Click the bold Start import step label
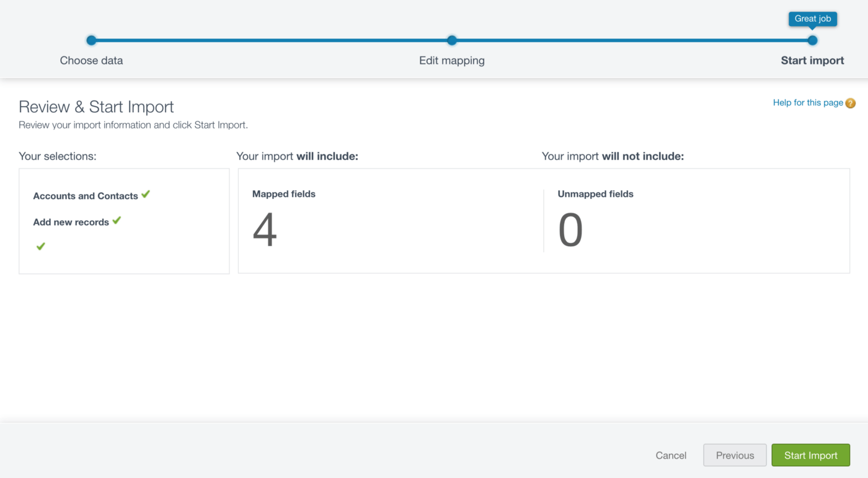 coord(812,61)
